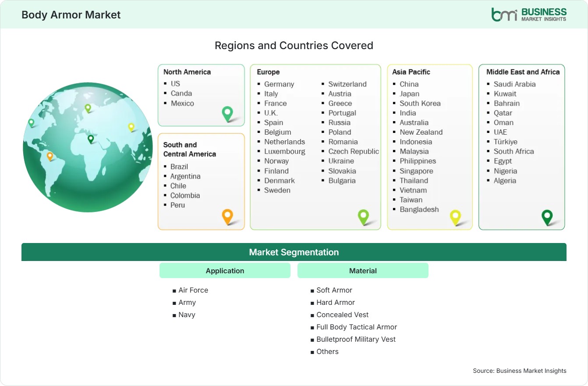Click 'Hard Armor' under Material
Viewport: 588px width, 386px height.
pos(336,302)
